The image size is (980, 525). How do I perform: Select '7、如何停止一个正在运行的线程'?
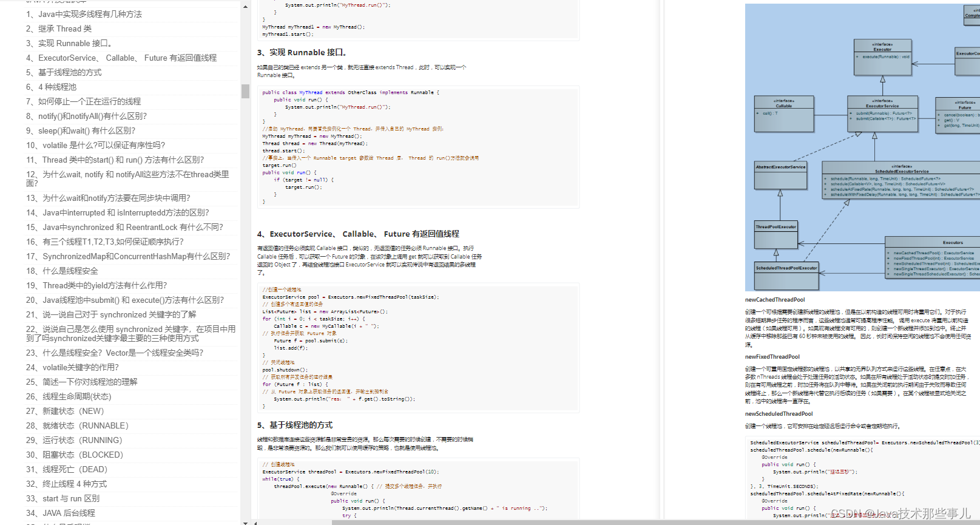(83, 101)
